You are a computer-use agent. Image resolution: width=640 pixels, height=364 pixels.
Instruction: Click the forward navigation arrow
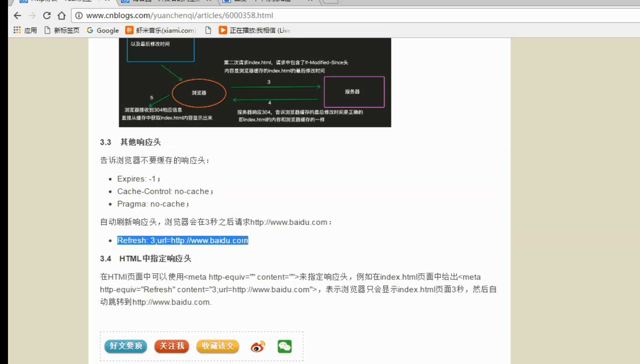click(x=32, y=16)
